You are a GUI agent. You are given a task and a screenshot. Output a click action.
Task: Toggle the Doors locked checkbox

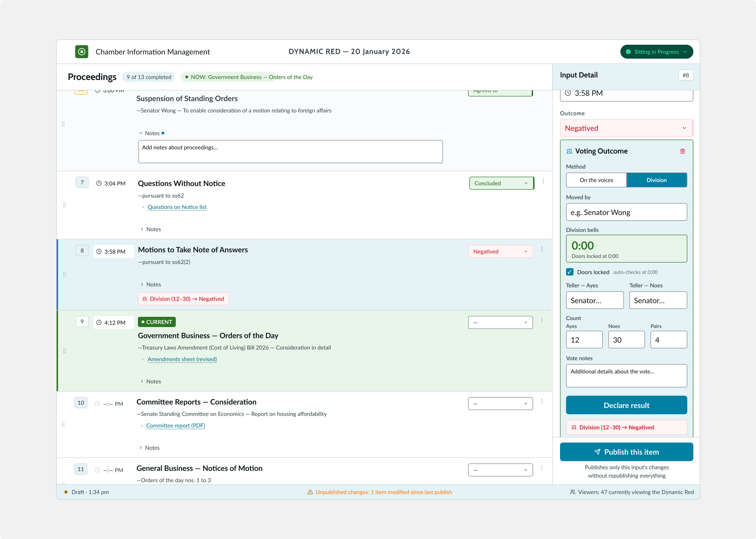tap(570, 272)
